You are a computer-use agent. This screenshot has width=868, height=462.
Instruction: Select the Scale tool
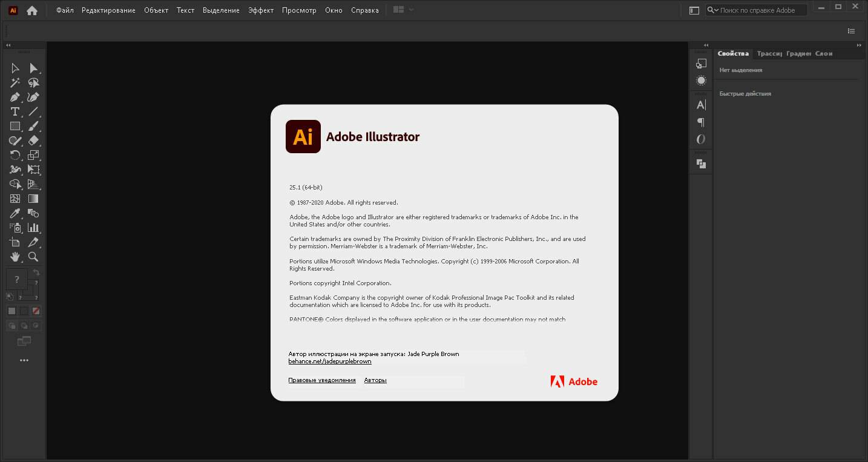[34, 155]
